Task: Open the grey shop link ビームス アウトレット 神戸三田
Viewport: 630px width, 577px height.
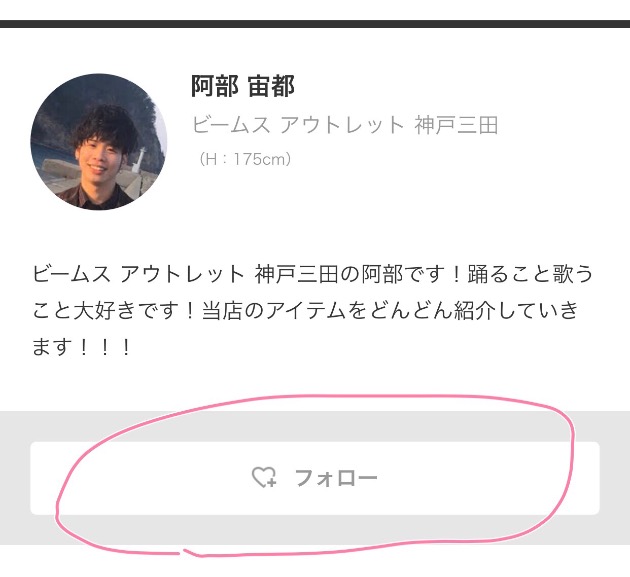Action: pyautogui.click(x=345, y=125)
